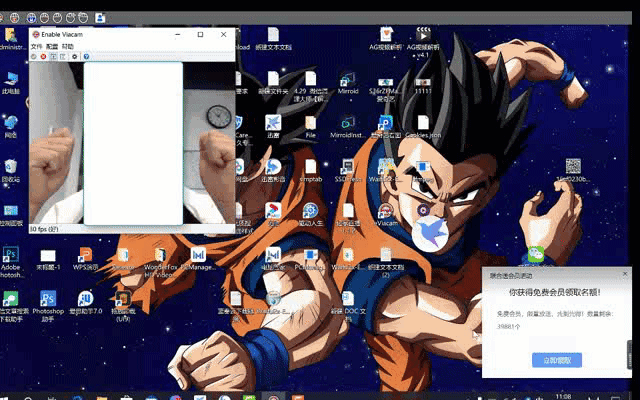Click the blue person icon in top toolbar
The width and height of the screenshot is (640, 400).
[100, 18]
